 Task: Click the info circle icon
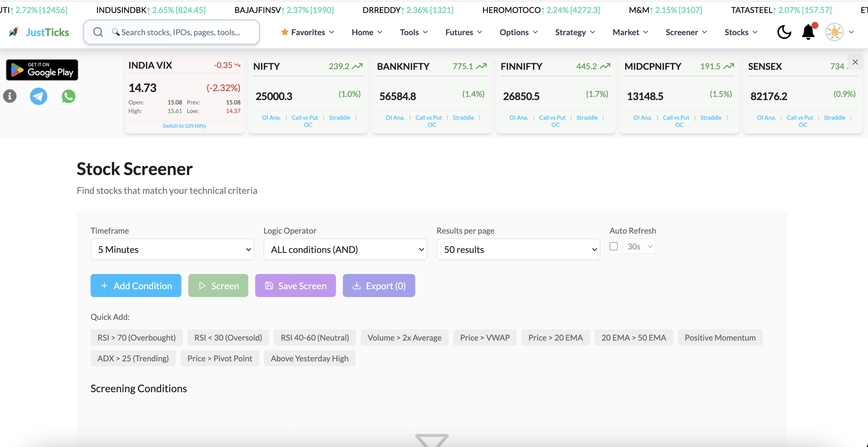(x=10, y=96)
